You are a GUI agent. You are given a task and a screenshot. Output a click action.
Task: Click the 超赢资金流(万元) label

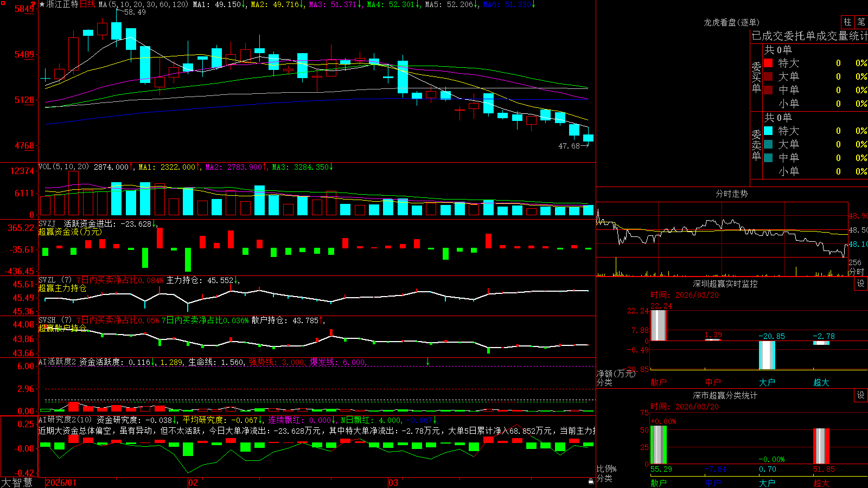tap(70, 232)
